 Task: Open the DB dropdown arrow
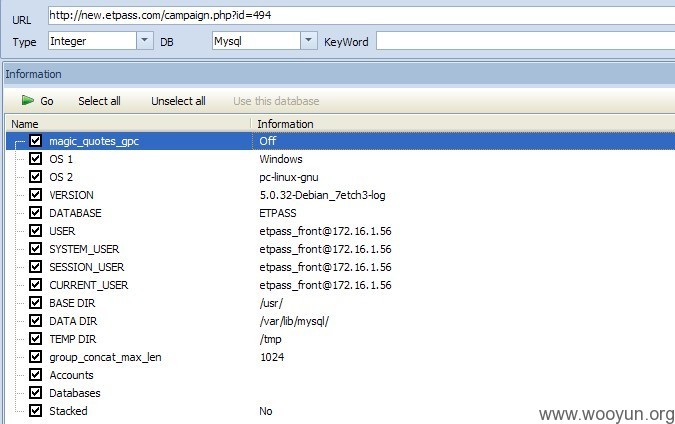(309, 41)
